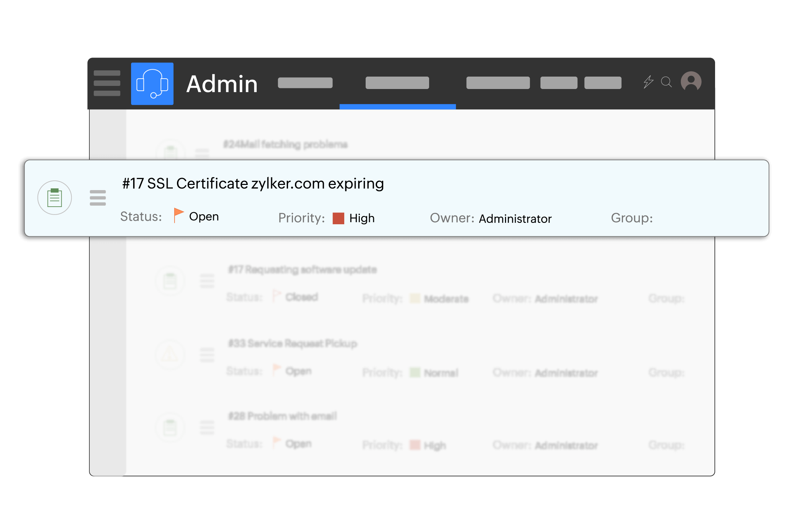Click the red High priority swatch
This screenshot has height=532, width=802.
tap(338, 218)
